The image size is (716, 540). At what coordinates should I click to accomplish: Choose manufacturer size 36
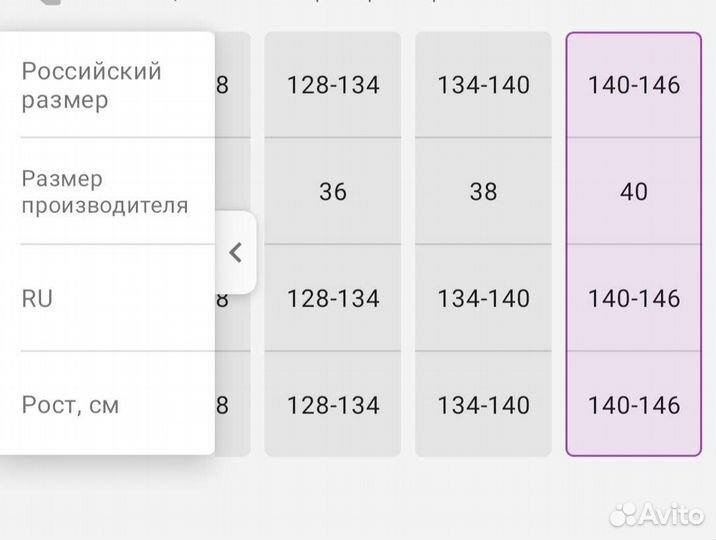[333, 191]
